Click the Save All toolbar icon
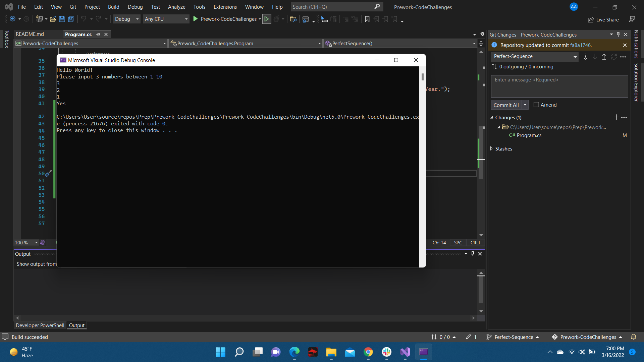 (x=71, y=19)
